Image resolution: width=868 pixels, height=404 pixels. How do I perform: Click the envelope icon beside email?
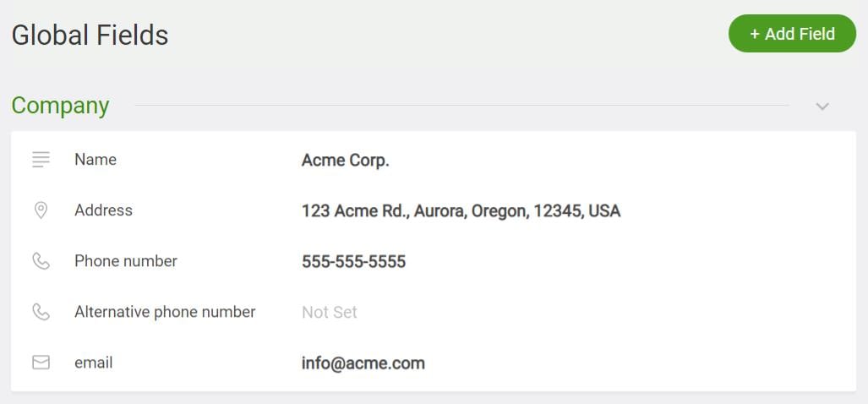point(41,363)
